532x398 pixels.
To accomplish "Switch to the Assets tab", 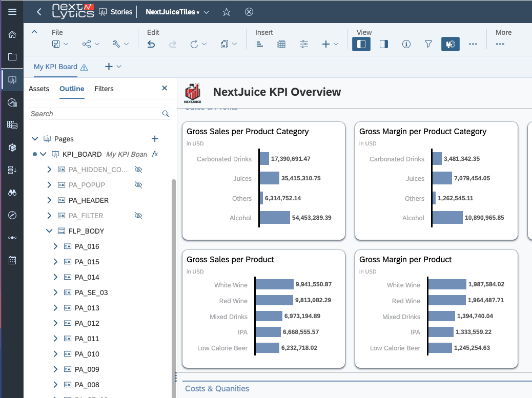I will tap(39, 89).
